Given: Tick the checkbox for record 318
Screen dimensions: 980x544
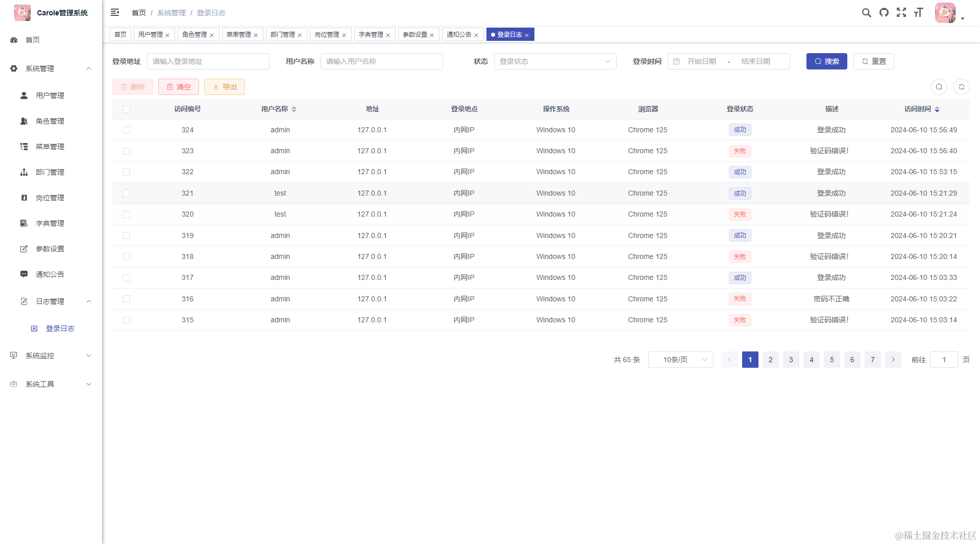Looking at the screenshot, I should (127, 256).
